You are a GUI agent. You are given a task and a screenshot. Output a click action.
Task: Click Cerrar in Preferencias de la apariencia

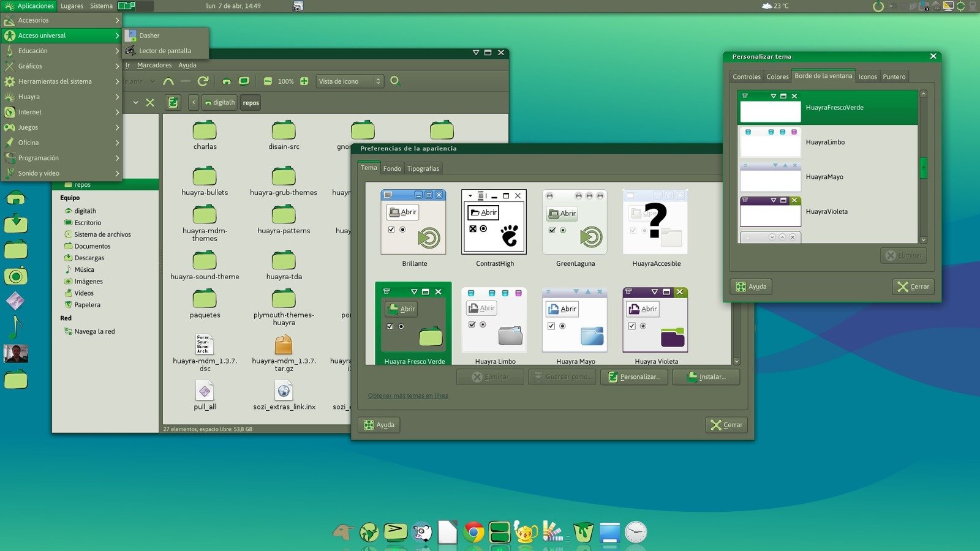point(726,425)
